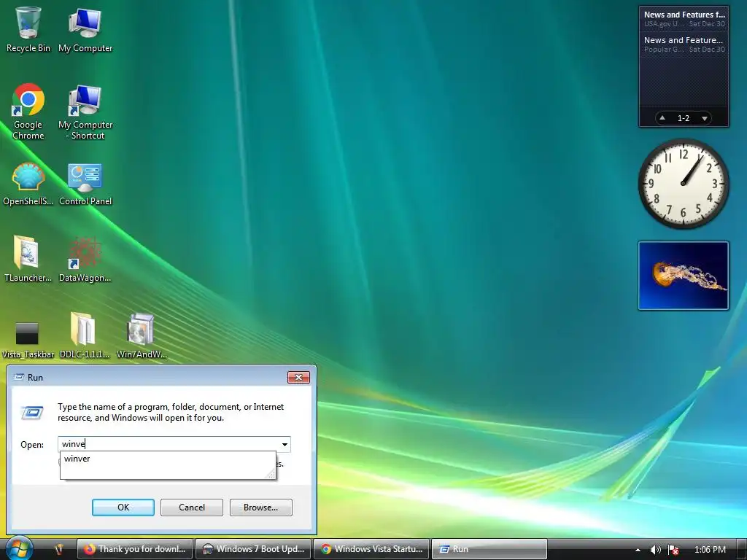Open the Start menu orb
747x560 pixels.
(19, 548)
